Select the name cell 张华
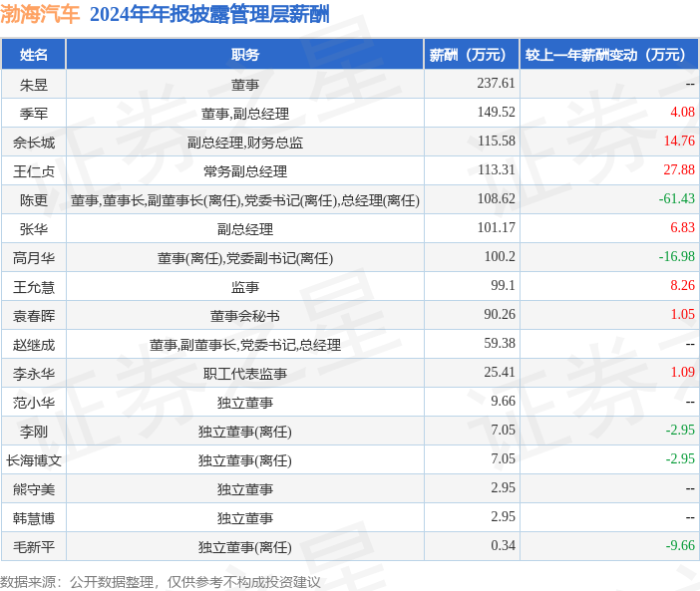This screenshot has width=700, height=591. pyautogui.click(x=34, y=229)
